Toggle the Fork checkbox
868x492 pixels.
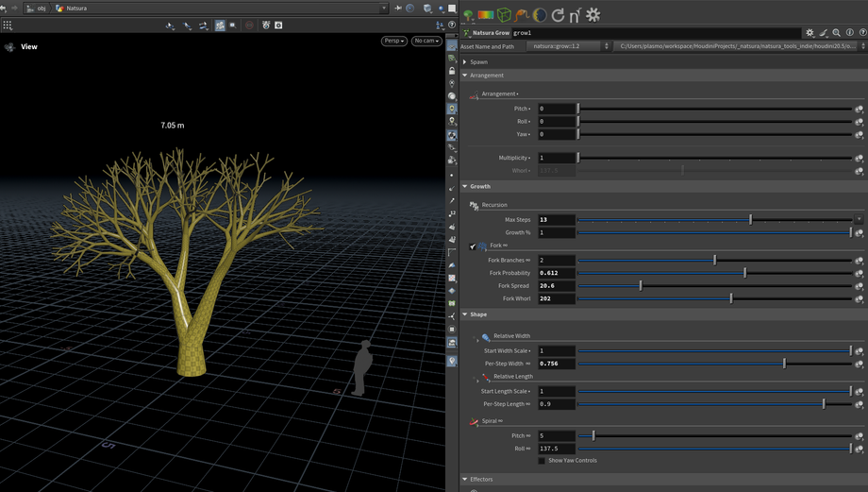click(473, 246)
